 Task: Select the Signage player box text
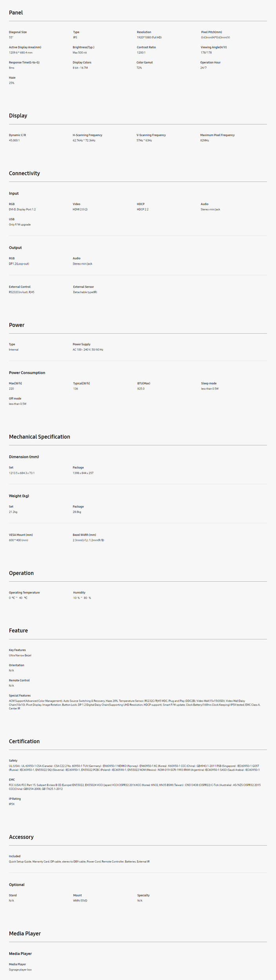pos(20,969)
